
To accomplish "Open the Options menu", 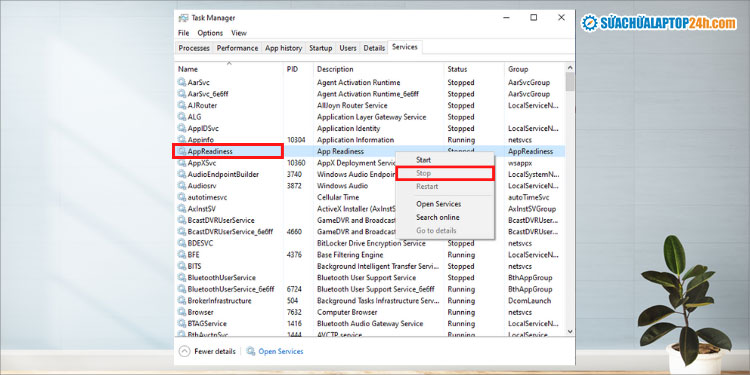I will 210,33.
